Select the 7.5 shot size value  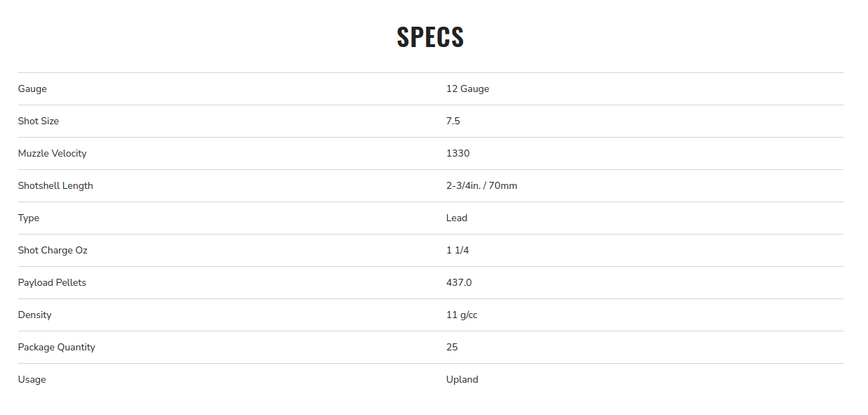coord(453,121)
